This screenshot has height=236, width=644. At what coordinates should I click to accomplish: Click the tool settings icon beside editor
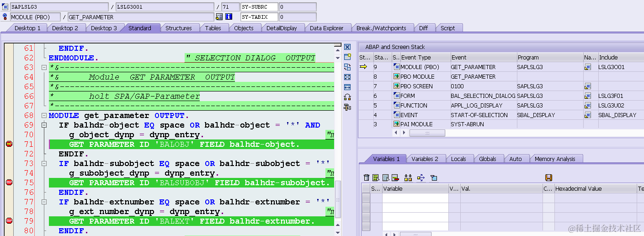pos(347,107)
